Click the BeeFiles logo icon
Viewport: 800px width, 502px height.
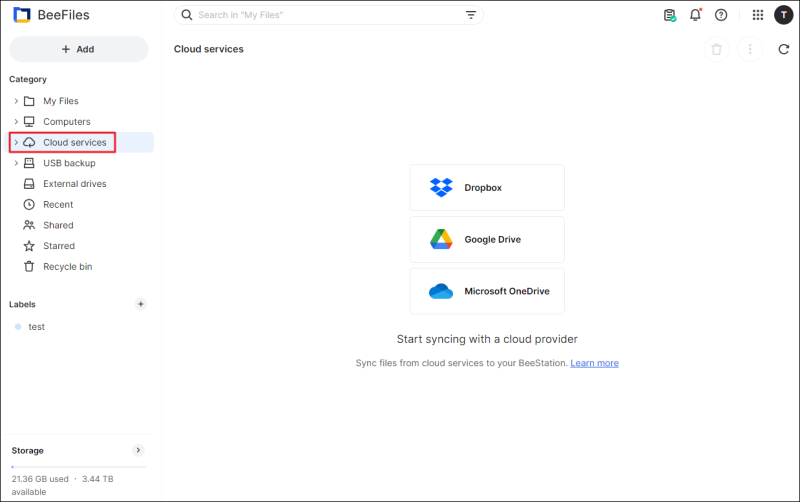(22, 15)
